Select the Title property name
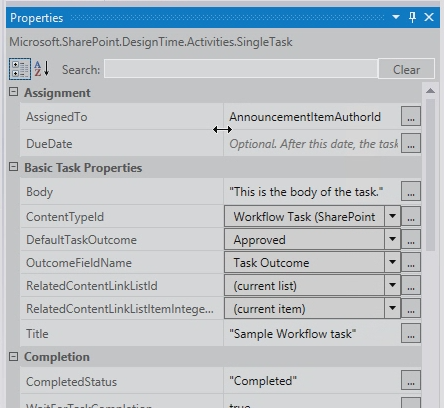444x408 pixels. pos(37,334)
